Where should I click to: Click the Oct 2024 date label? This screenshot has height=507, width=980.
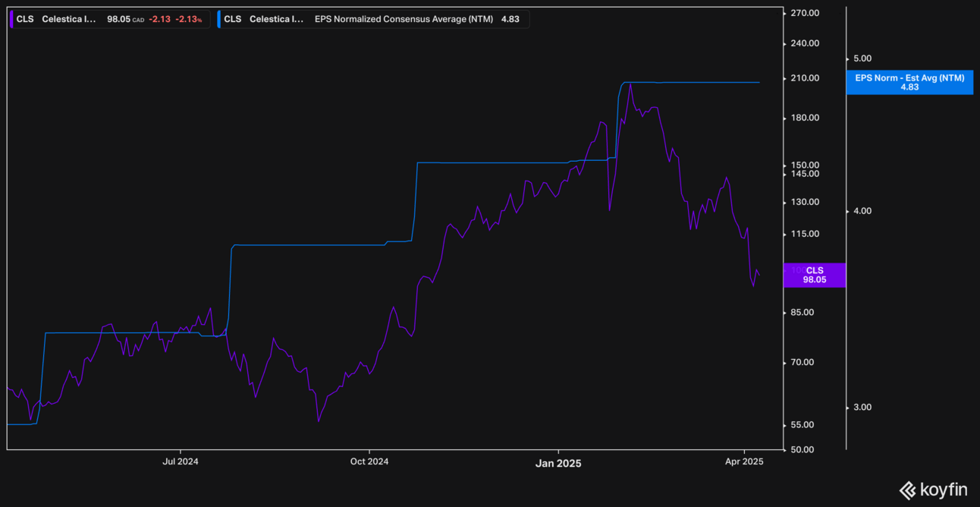click(369, 461)
